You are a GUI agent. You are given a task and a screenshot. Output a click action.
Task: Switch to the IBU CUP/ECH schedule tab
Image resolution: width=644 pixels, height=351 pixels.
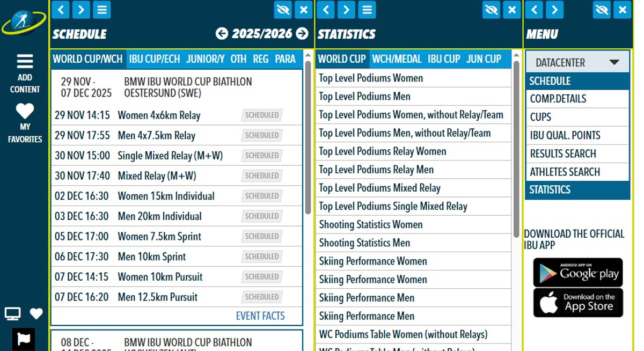155,59
